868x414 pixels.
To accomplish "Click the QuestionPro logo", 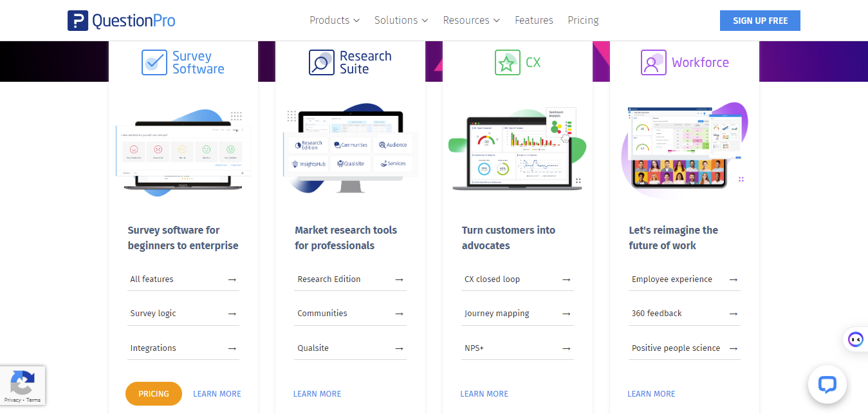I will [x=122, y=21].
